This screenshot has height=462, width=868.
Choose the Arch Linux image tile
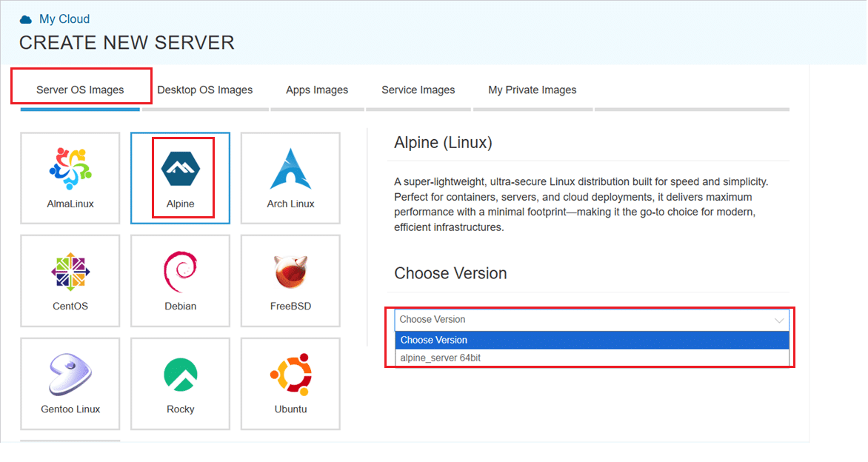click(x=290, y=178)
